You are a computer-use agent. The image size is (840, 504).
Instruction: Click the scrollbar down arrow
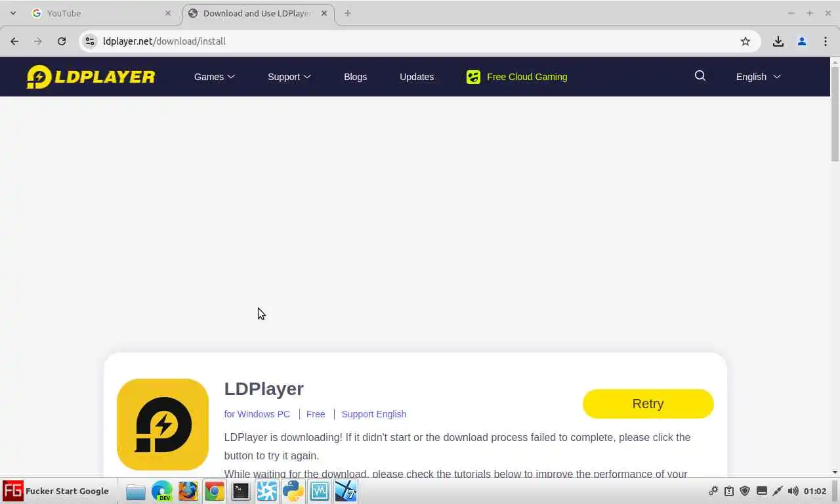coord(835,472)
